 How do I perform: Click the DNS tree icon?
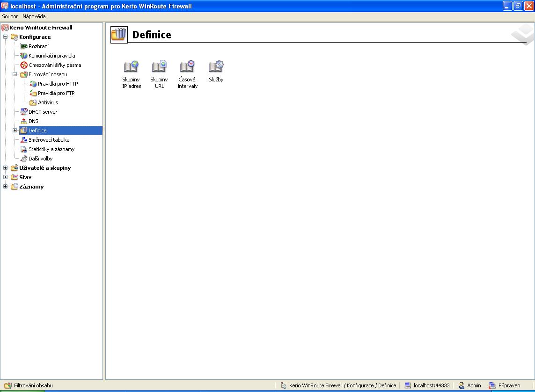point(23,121)
